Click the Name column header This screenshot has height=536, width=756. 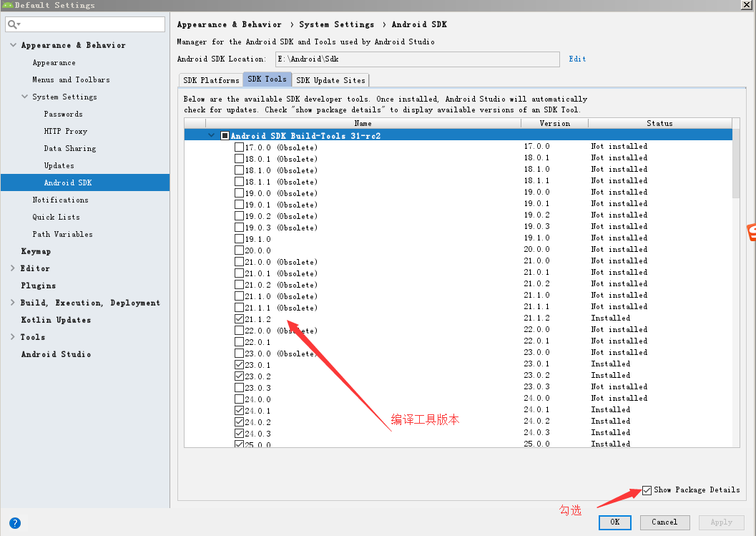click(363, 124)
